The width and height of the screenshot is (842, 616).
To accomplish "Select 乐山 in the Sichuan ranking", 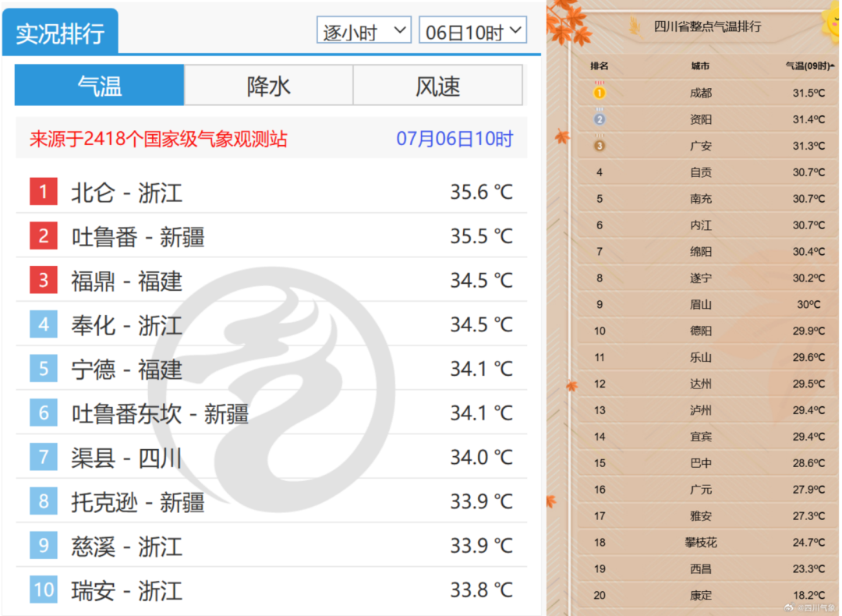I will tap(701, 357).
